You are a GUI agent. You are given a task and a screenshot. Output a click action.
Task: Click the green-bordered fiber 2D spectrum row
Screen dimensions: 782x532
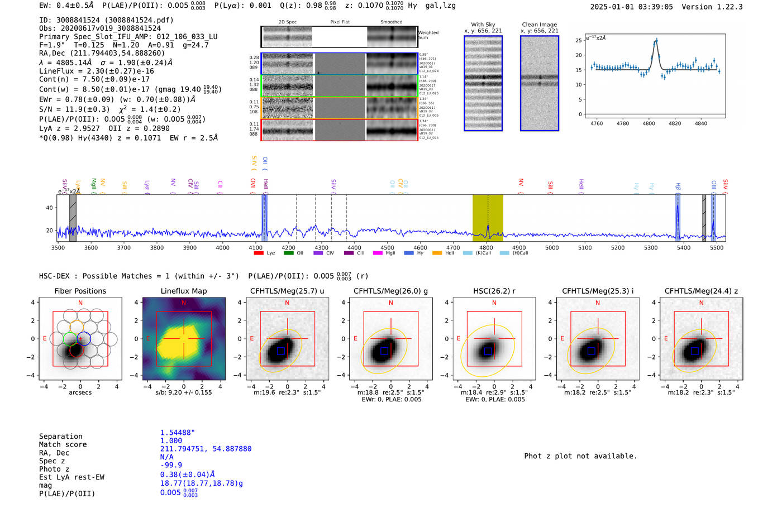(x=339, y=86)
